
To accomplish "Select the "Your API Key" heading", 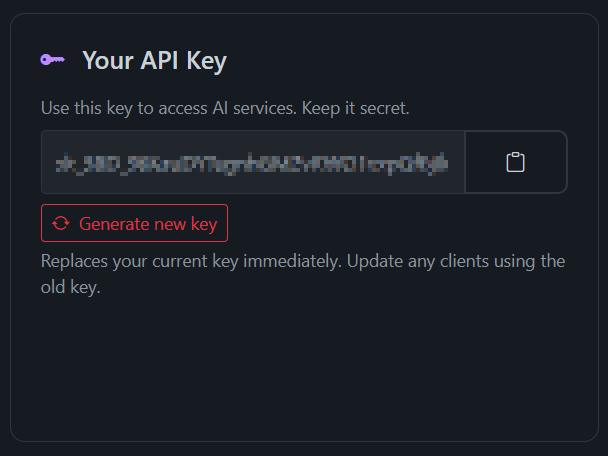I will point(154,61).
